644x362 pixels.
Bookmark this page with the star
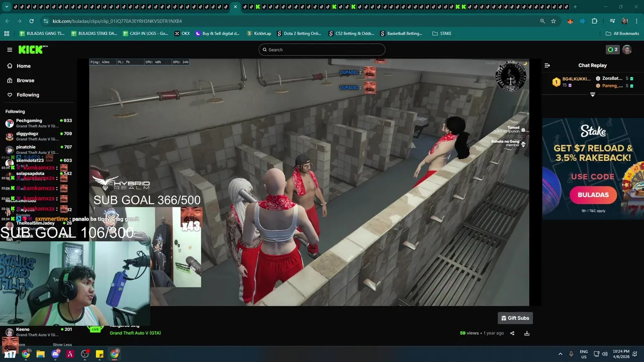coord(553,21)
